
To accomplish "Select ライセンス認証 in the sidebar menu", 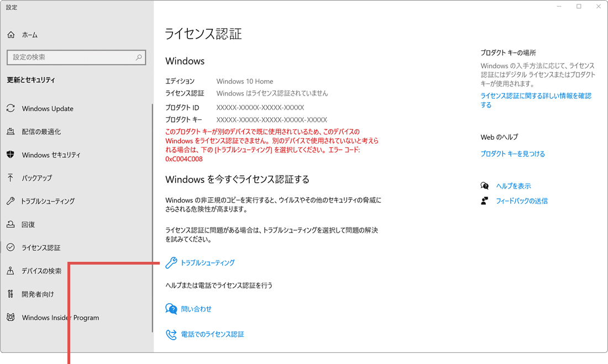I will coord(41,247).
